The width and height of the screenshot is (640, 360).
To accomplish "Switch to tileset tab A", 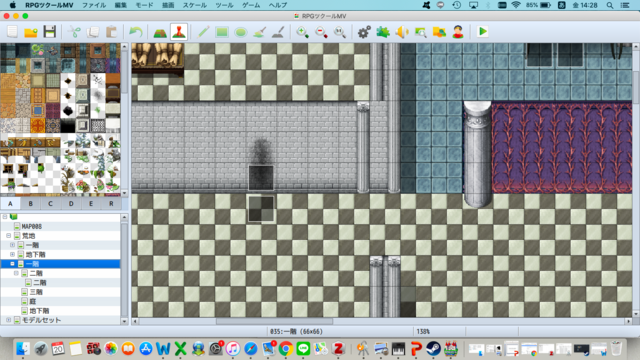I will [10, 203].
